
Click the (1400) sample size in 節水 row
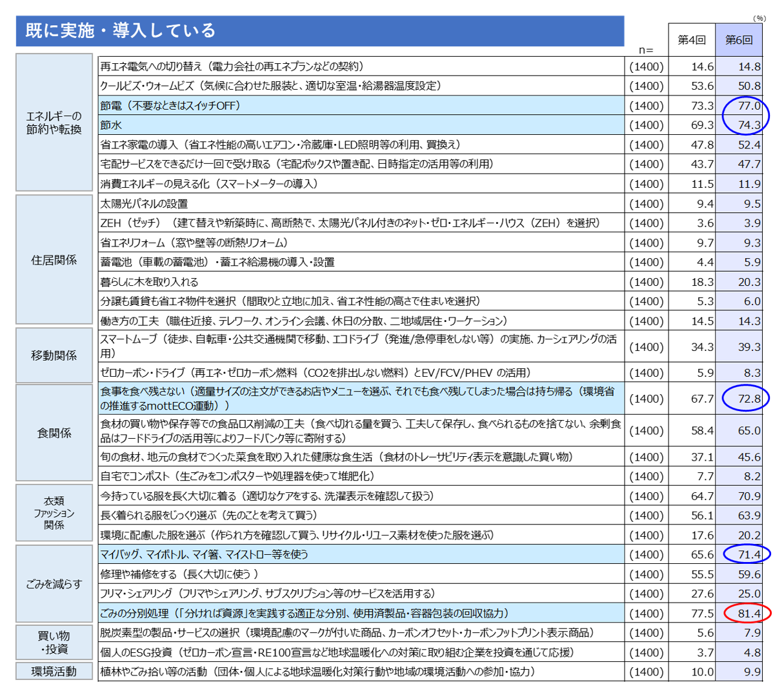point(647,125)
